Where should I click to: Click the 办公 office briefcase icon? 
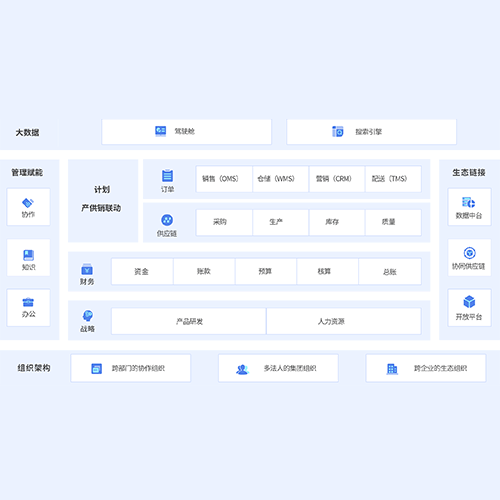28,302
